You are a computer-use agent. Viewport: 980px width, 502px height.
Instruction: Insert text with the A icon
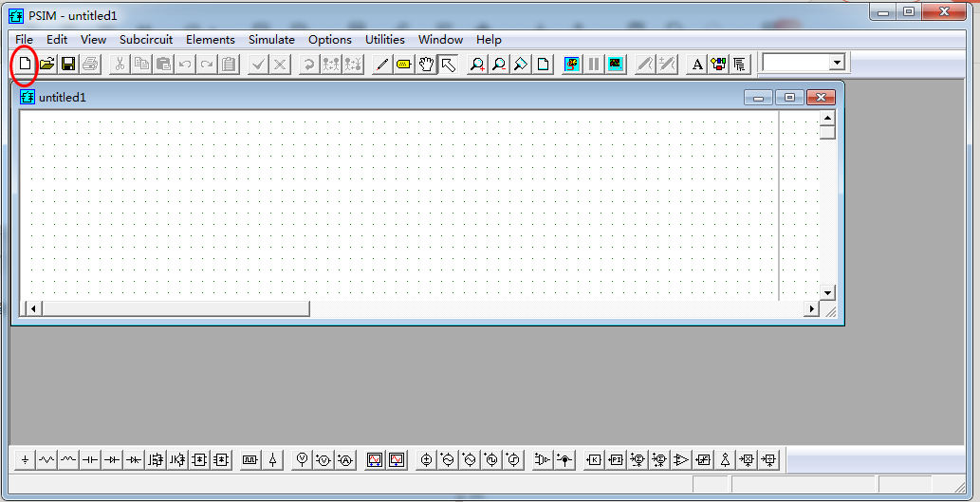tap(697, 64)
